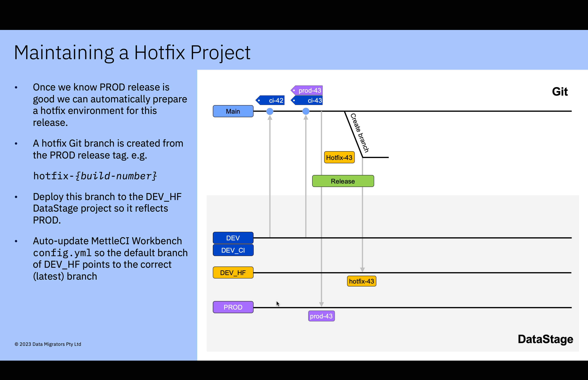Viewport: 588px width, 380px height.
Task: Select the DEV_CI project box
Action: (x=233, y=250)
